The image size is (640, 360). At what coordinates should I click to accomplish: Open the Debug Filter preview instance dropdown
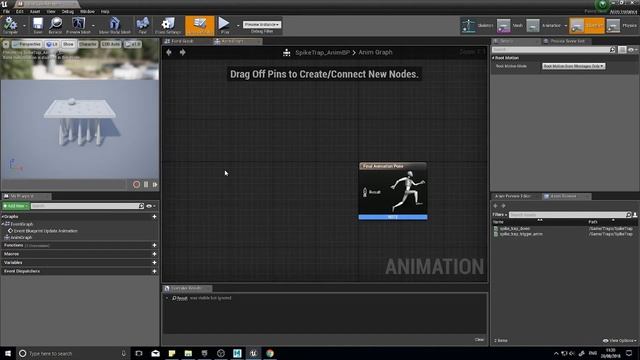tap(262, 24)
